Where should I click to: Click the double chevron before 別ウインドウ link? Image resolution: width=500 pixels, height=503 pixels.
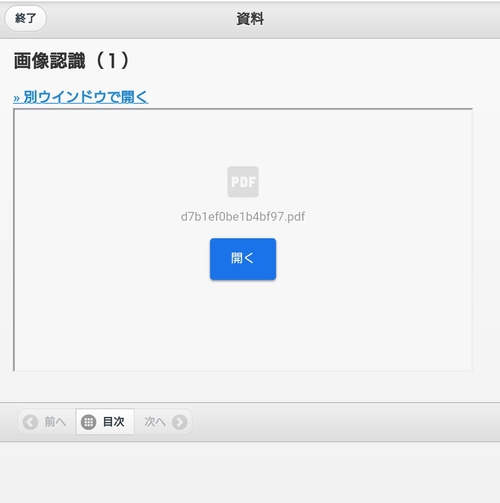tap(17, 98)
